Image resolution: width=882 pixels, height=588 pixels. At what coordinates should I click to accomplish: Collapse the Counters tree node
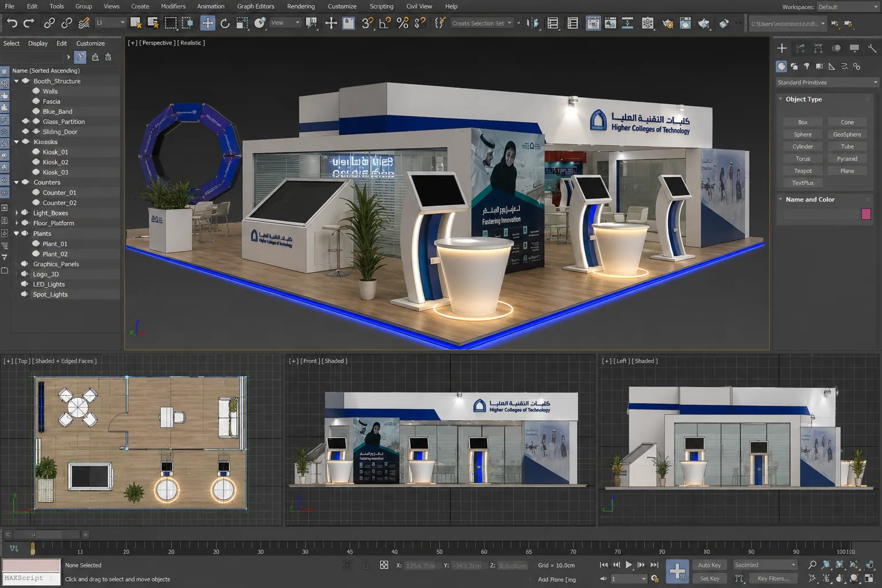[17, 182]
